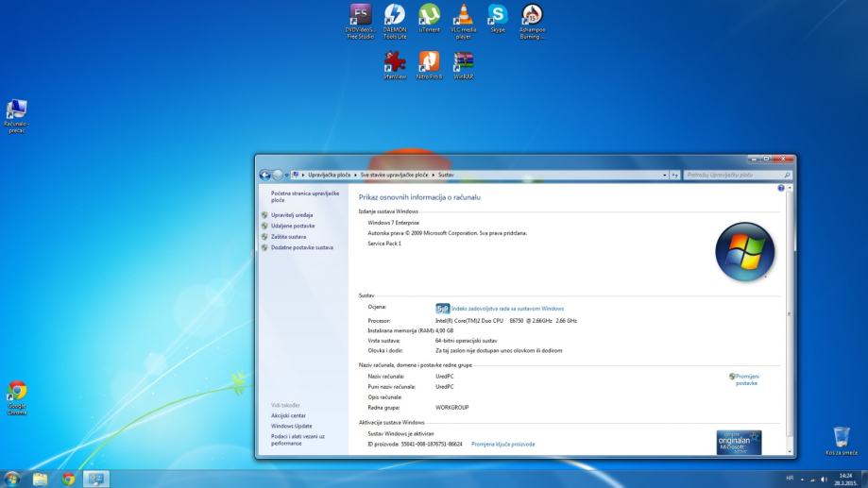The image size is (868, 488).
Task: Open uTorrent desktop shortcut
Action: point(430,16)
